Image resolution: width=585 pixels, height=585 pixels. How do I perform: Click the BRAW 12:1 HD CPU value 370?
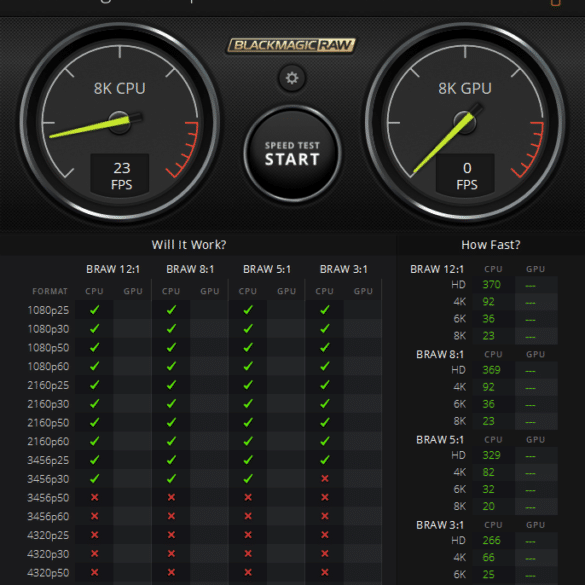(491, 285)
